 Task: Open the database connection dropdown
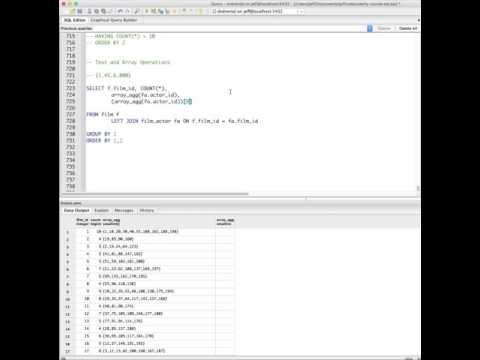click(x=301, y=11)
